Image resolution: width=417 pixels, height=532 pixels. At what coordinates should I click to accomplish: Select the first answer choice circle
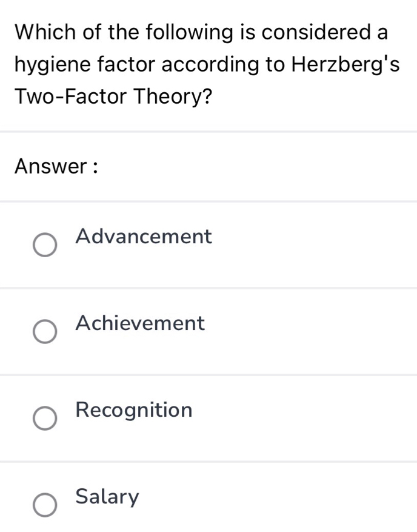coord(45,245)
